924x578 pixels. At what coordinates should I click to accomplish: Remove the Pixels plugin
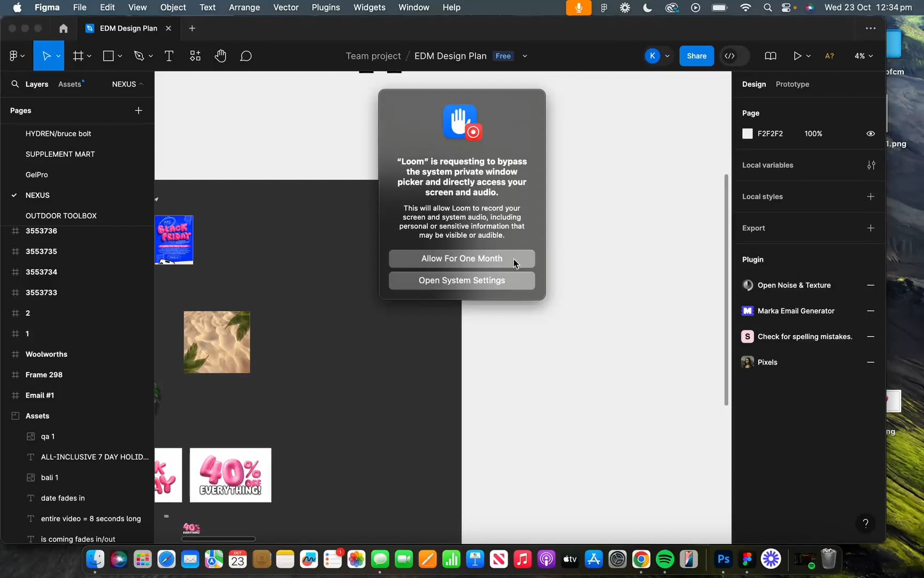pos(871,362)
